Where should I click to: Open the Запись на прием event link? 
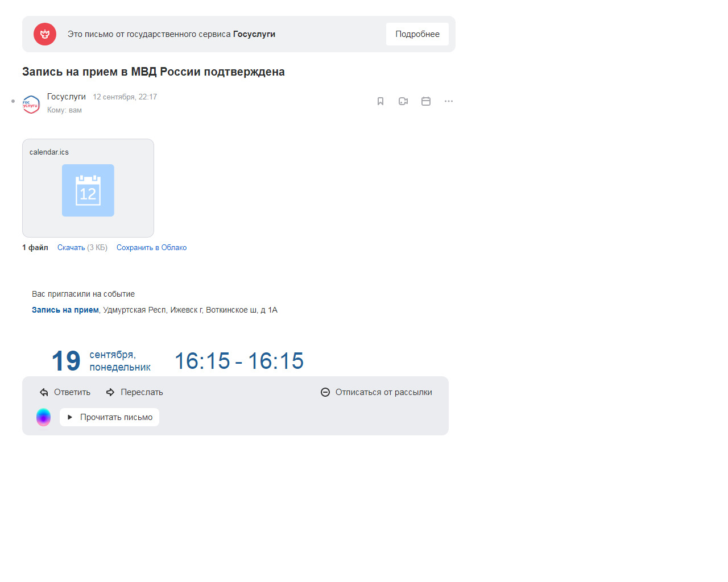coord(65,310)
